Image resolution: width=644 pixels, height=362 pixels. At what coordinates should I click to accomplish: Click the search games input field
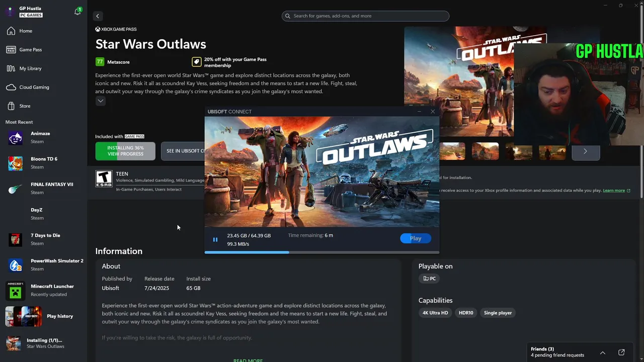(x=365, y=16)
